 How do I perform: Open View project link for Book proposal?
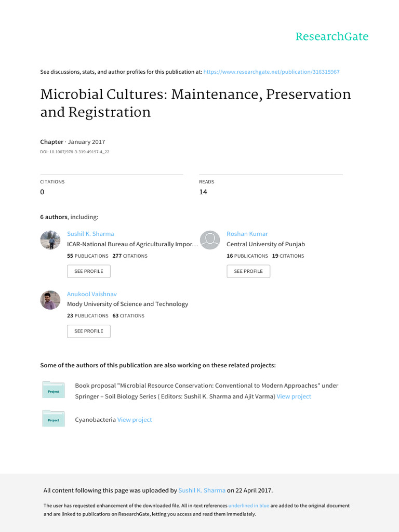[x=294, y=396]
